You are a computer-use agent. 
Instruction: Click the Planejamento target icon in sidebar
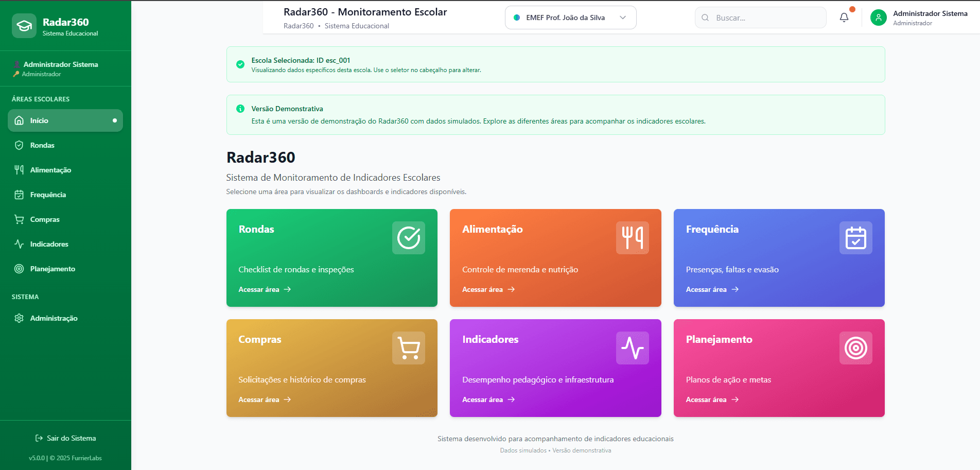tap(19, 269)
